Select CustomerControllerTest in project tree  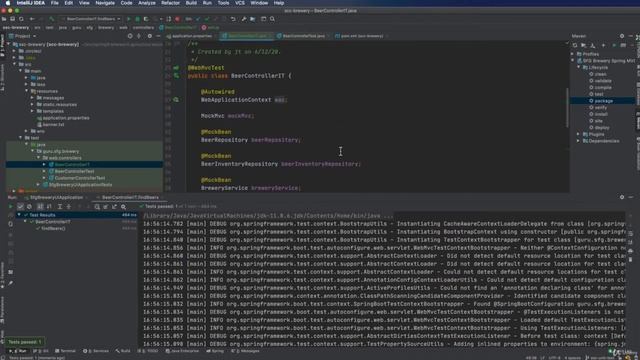[80, 178]
